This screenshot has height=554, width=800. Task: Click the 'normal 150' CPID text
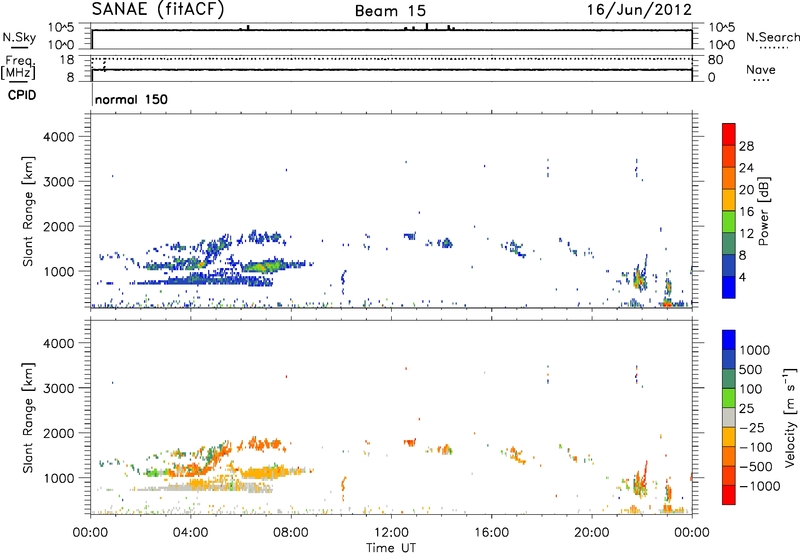pos(131,99)
